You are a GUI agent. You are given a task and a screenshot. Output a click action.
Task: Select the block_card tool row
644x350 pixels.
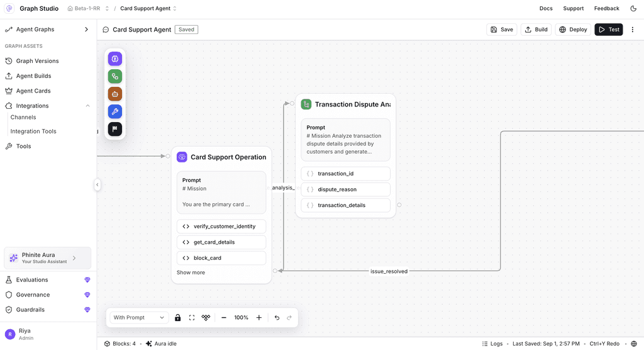coord(221,258)
